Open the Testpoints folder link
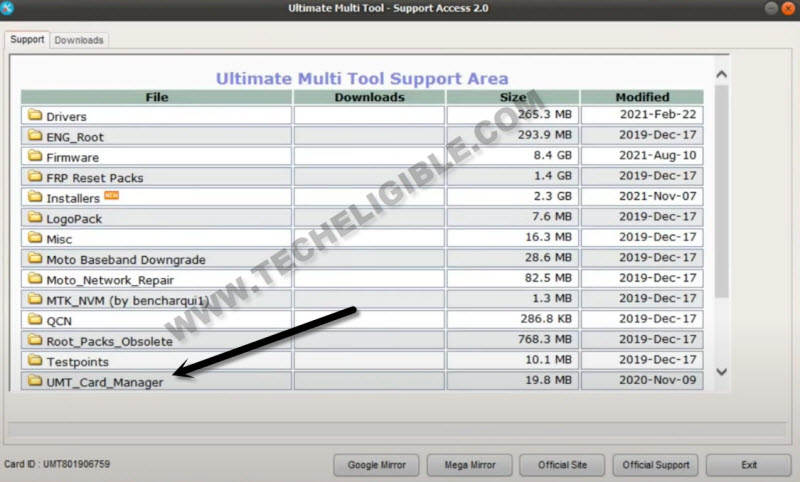The image size is (800, 482). tap(78, 362)
